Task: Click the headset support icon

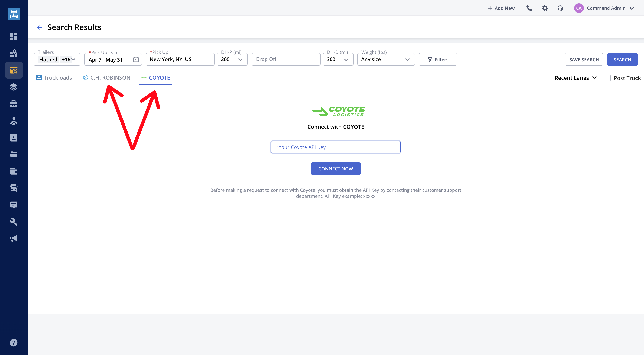Action: 560,8
